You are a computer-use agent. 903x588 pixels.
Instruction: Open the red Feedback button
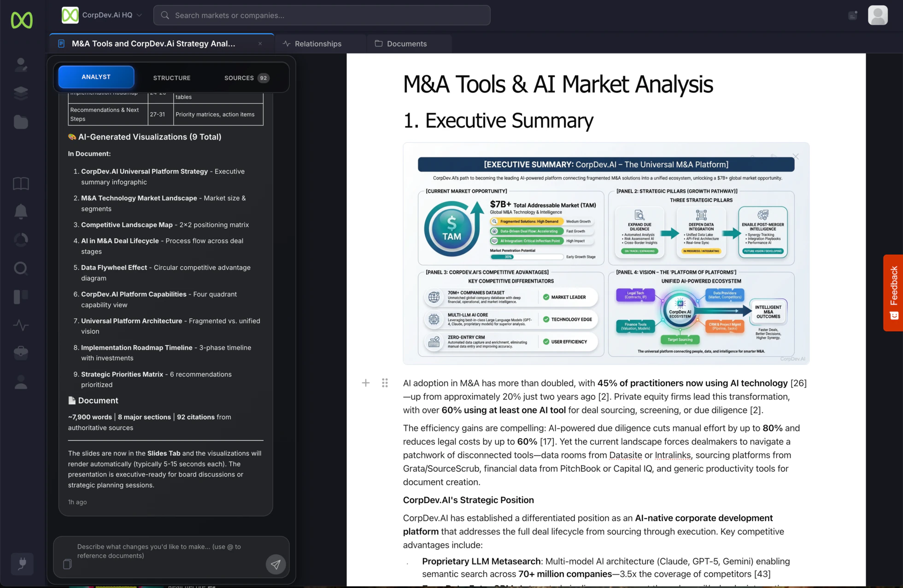click(893, 293)
